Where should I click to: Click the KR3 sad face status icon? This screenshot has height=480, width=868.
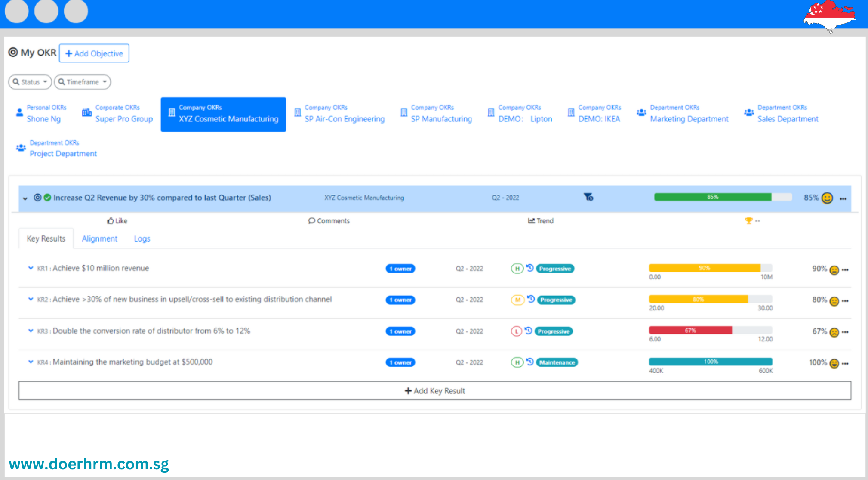pos(834,332)
